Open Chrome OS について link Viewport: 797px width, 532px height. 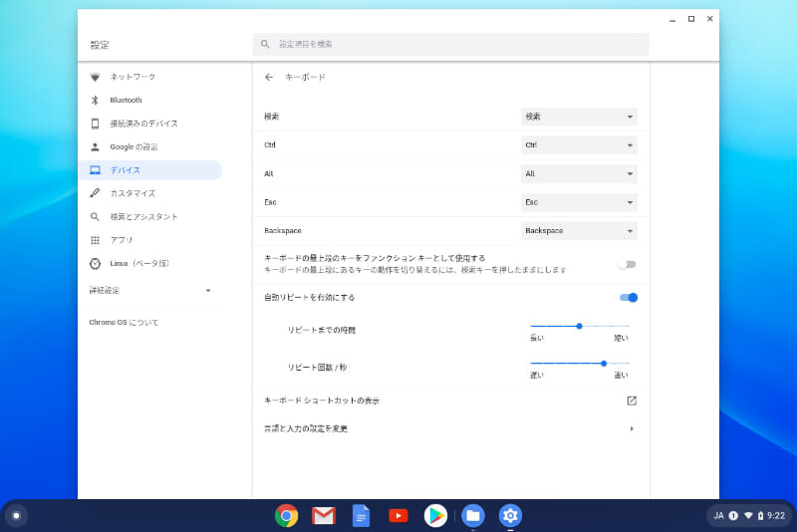[x=124, y=323]
